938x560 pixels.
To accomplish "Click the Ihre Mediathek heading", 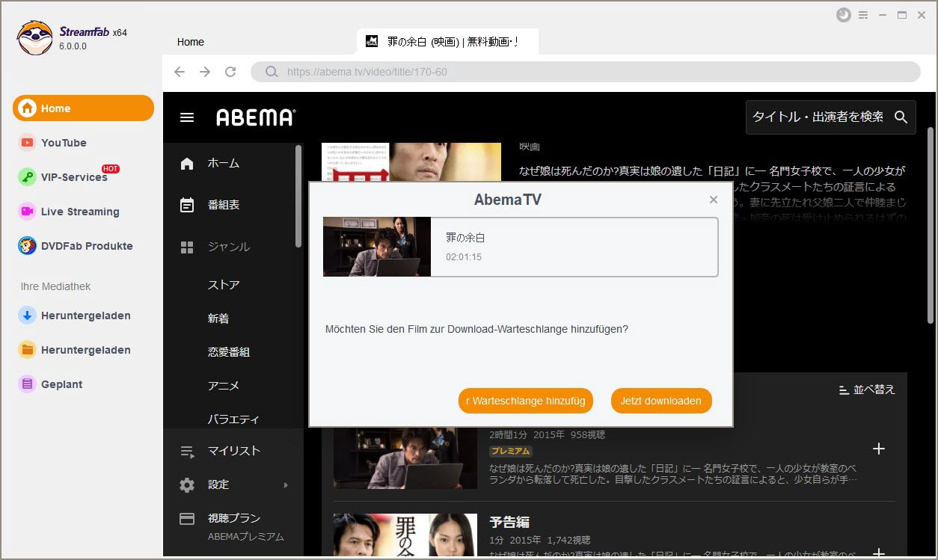I will [56, 286].
